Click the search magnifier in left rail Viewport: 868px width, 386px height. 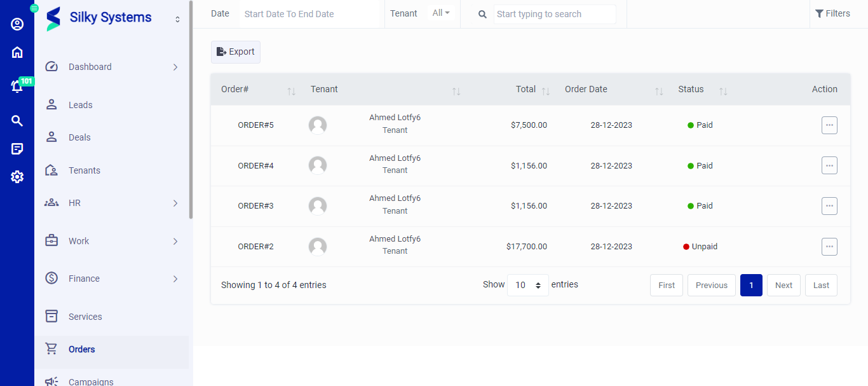point(17,121)
